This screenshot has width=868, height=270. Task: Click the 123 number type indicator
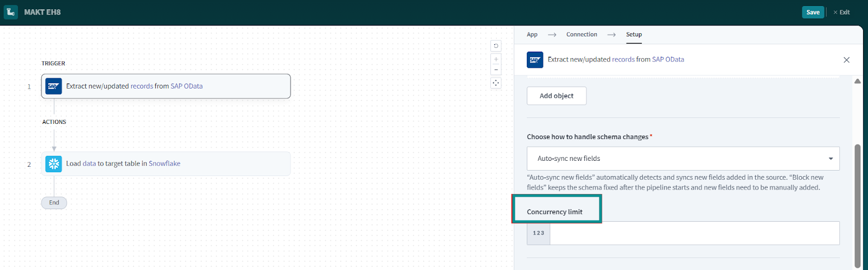539,233
